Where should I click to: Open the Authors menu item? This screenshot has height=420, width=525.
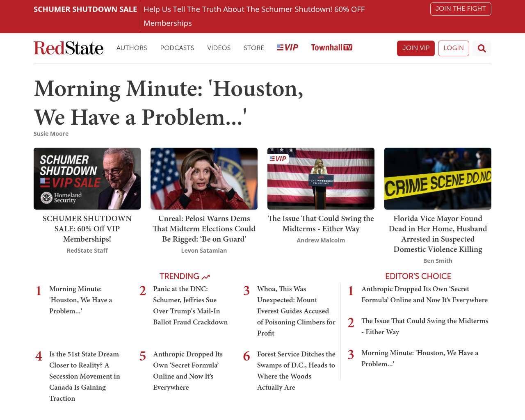(x=132, y=48)
